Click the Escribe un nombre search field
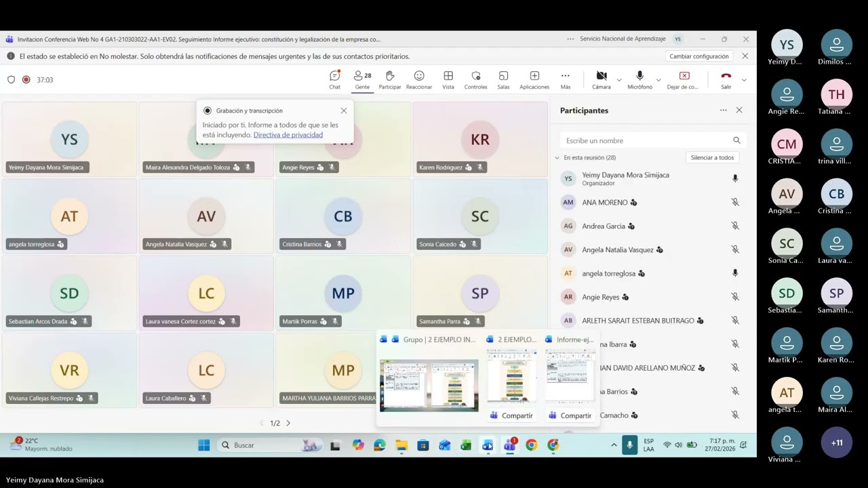Image resolution: width=868 pixels, height=488 pixels. pyautogui.click(x=653, y=140)
